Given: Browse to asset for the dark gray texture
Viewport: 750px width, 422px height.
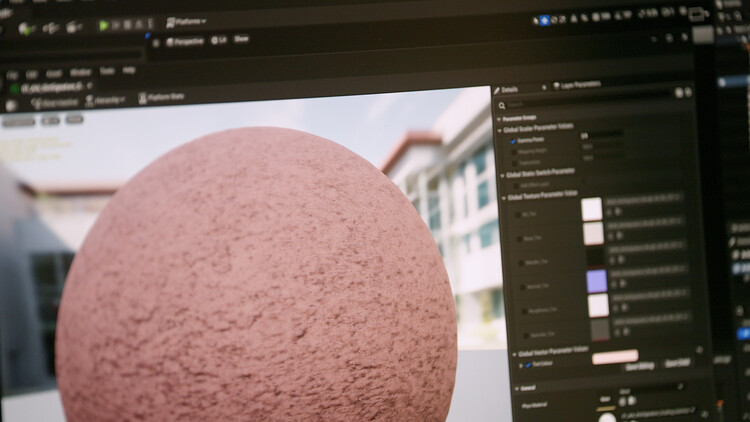Looking at the screenshot, I should pos(626,331).
